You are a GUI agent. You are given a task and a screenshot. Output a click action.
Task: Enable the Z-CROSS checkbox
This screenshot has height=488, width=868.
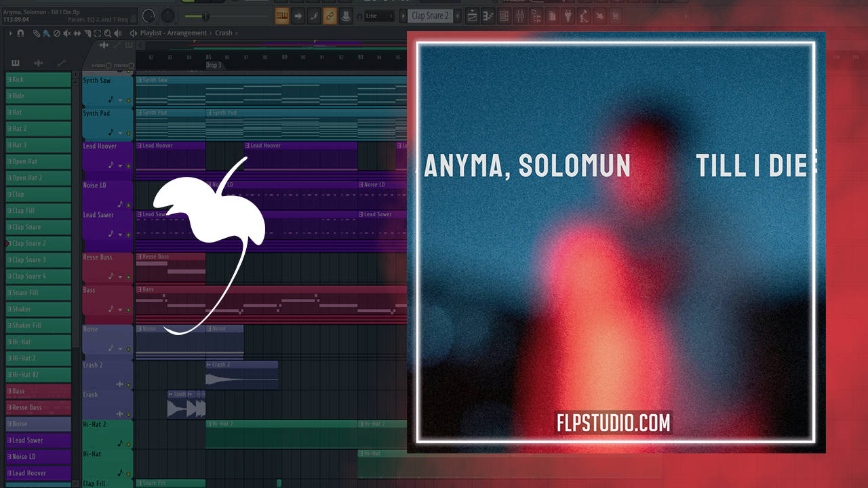[x=108, y=66]
